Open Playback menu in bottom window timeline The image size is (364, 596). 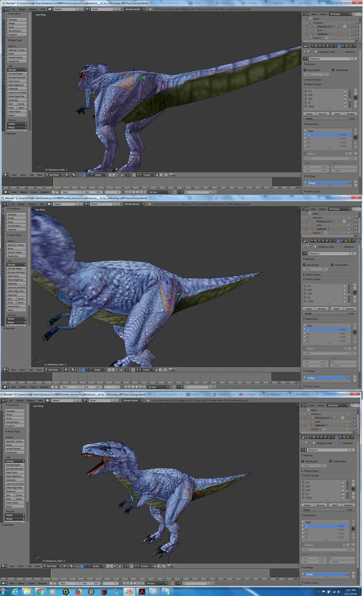click(x=43, y=583)
